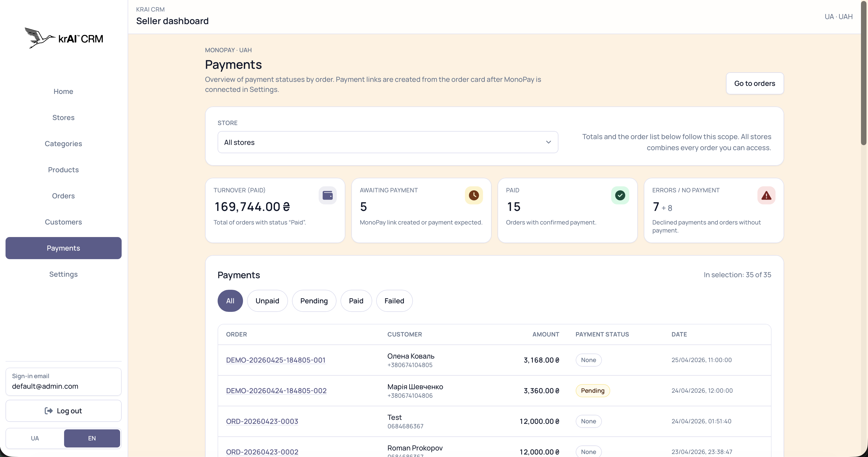Click the ORDER column header
Viewport: 868px width, 457px height.
236,334
